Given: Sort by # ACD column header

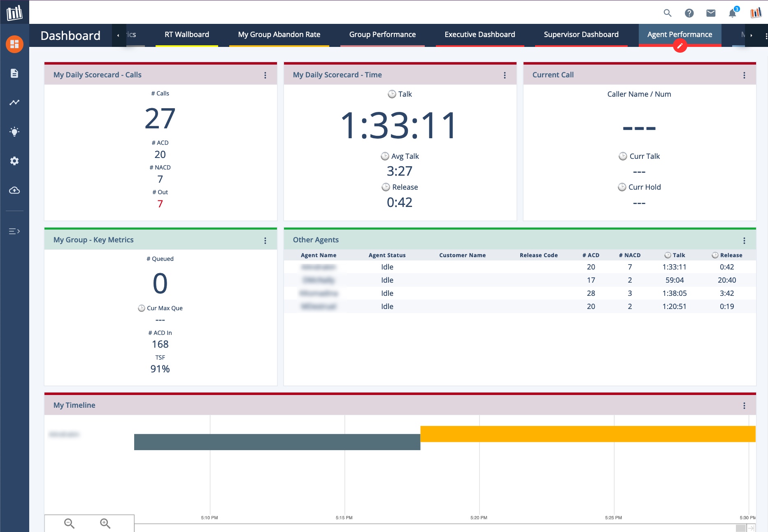Looking at the screenshot, I should 591,255.
